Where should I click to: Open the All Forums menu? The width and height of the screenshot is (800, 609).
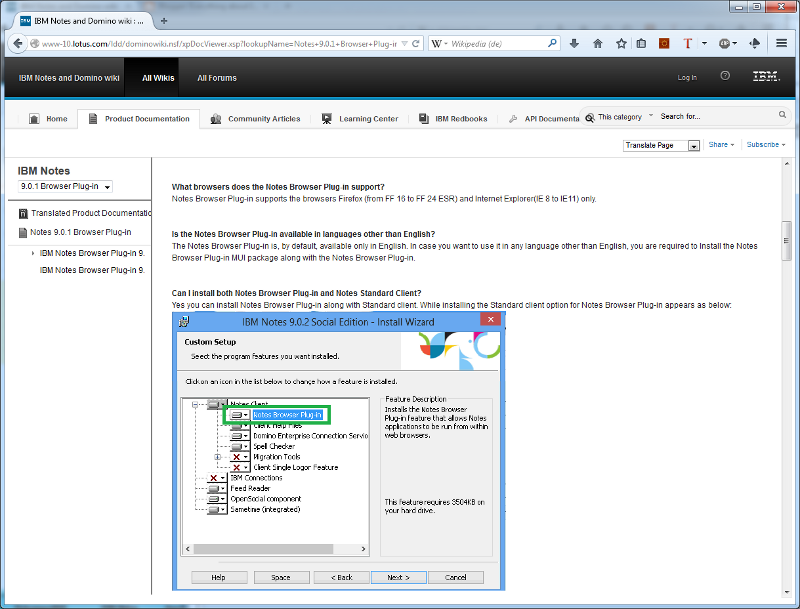click(x=217, y=78)
